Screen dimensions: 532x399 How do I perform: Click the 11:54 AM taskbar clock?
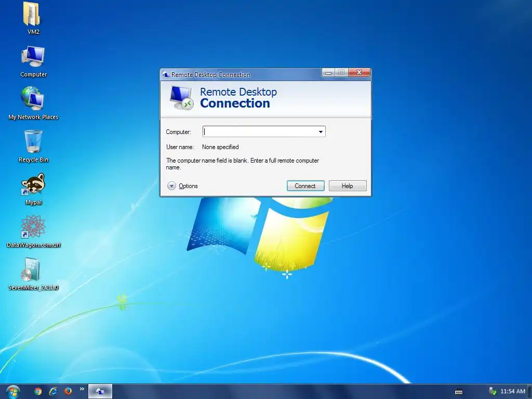[x=512, y=391]
